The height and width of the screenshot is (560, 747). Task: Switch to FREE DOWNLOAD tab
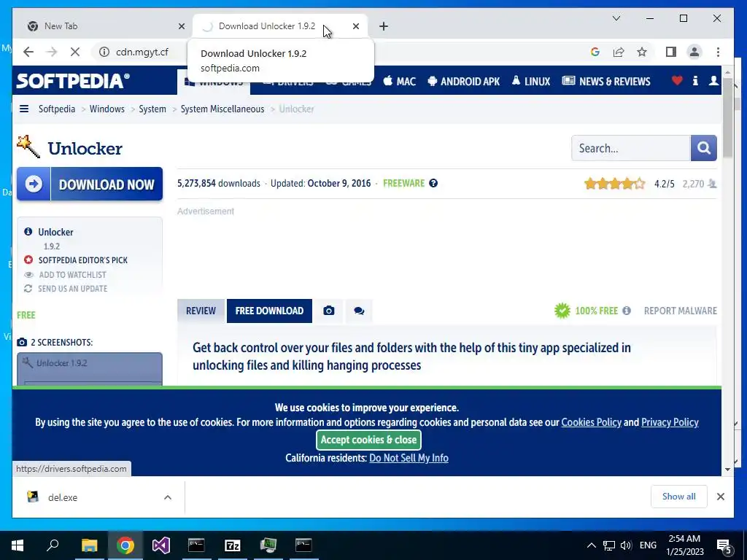click(269, 311)
